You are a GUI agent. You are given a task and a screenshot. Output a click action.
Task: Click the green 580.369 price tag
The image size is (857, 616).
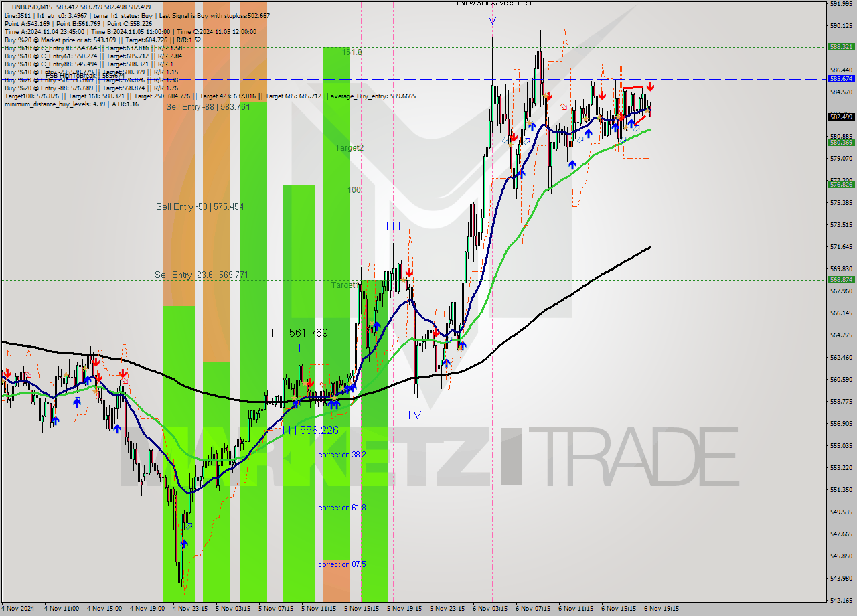point(841,143)
